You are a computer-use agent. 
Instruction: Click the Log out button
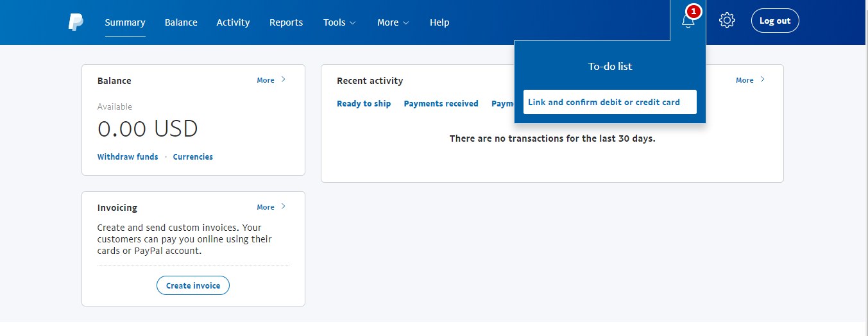(775, 21)
